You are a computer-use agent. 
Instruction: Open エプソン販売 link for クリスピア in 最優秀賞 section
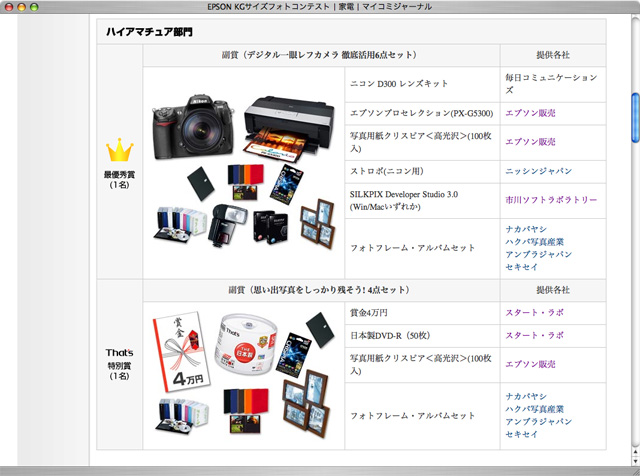pyautogui.click(x=530, y=142)
